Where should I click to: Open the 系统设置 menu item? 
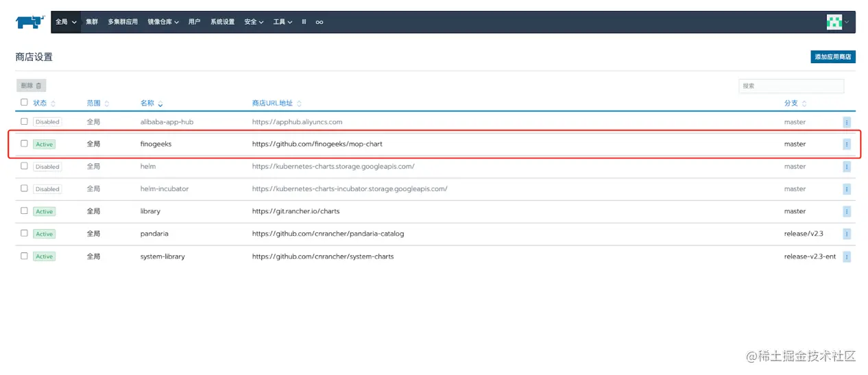coord(222,22)
